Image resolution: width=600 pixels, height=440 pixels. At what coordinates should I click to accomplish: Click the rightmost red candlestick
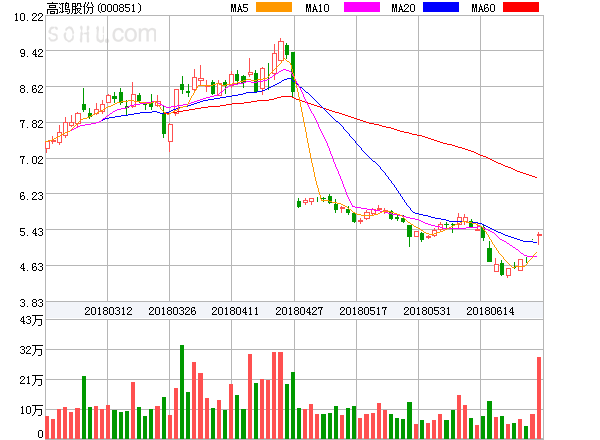pyautogui.click(x=539, y=236)
